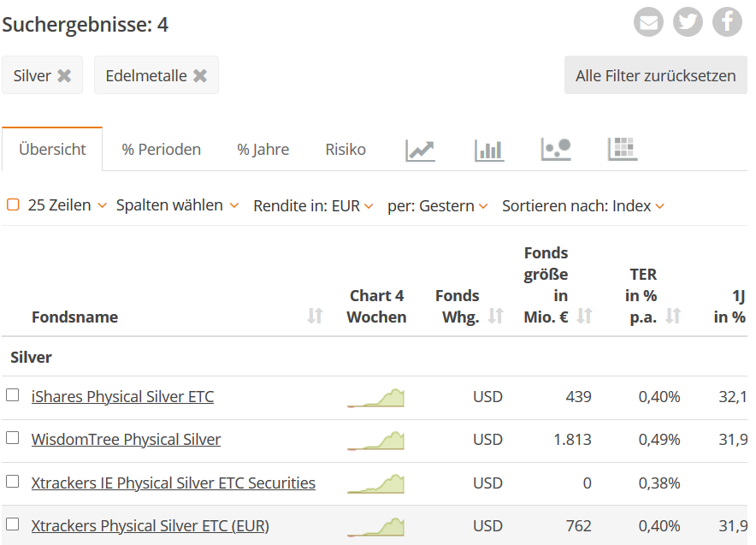Open the Spalten wählen dropdown
756x545 pixels.
click(x=177, y=205)
